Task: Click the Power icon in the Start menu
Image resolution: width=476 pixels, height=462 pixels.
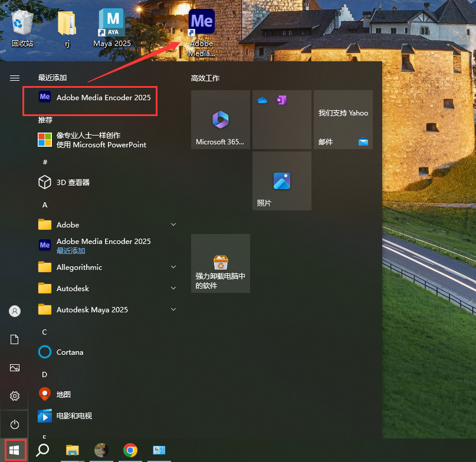Action: point(14,424)
